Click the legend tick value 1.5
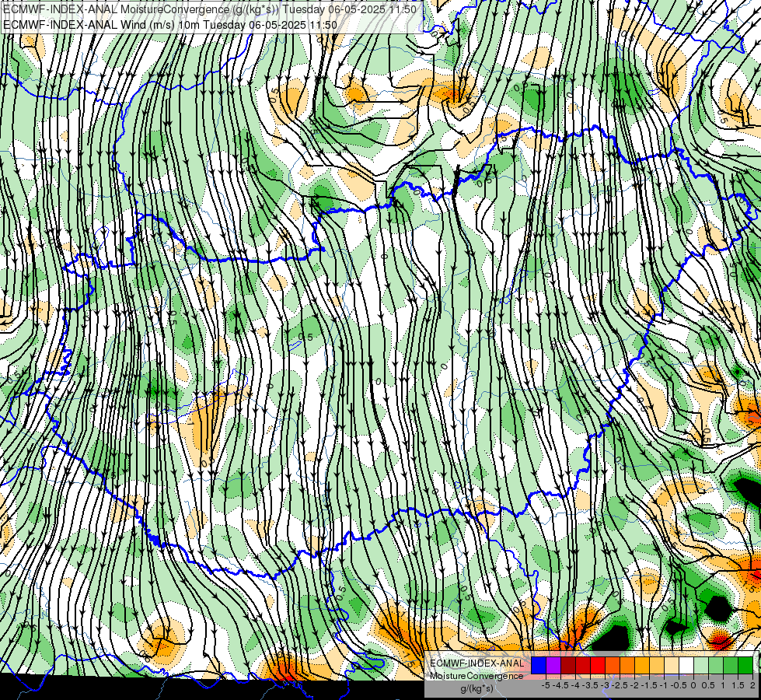This screenshot has height=700, width=761. pos(738,685)
